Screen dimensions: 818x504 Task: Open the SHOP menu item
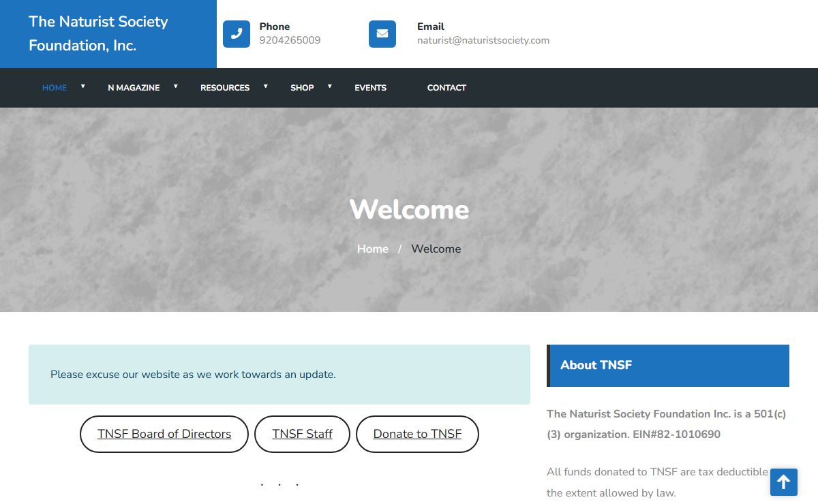pos(302,88)
